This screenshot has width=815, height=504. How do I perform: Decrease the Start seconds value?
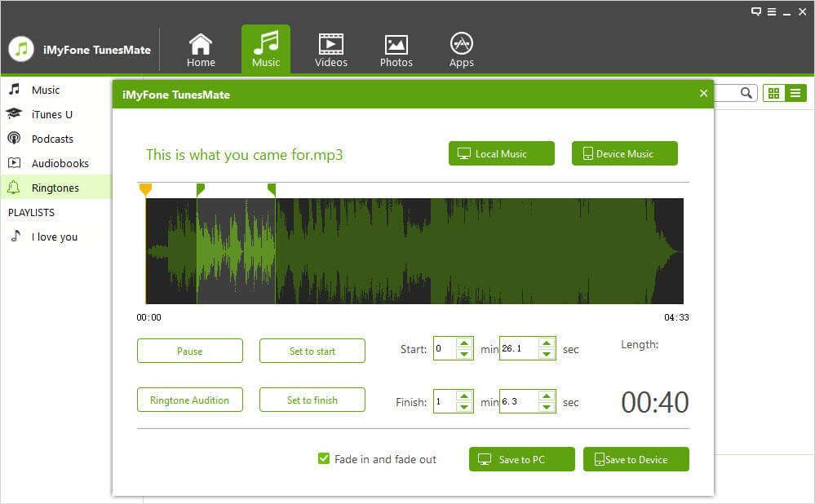547,355
